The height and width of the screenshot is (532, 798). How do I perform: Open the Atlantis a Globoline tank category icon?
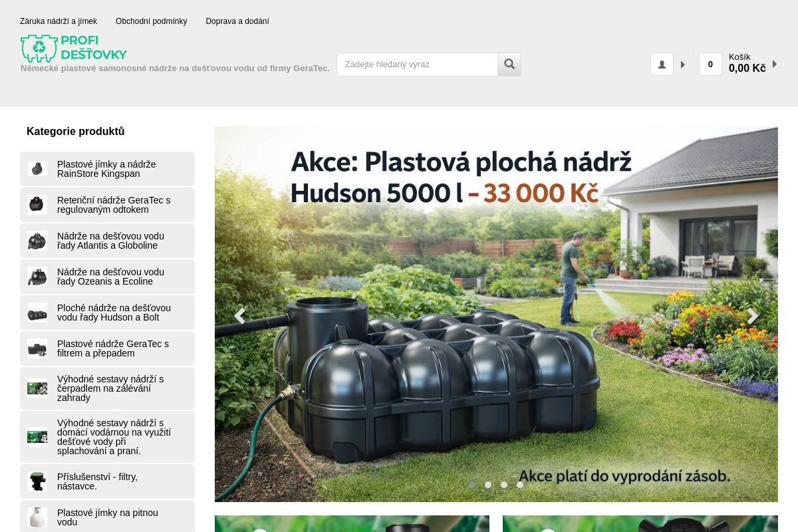[x=37, y=240]
